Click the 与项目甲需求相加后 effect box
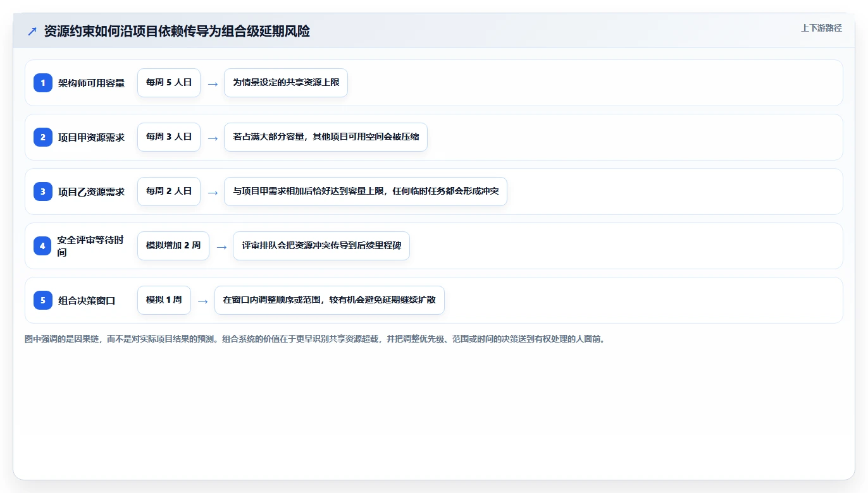Screen dimensions: 868x493 click(x=366, y=192)
